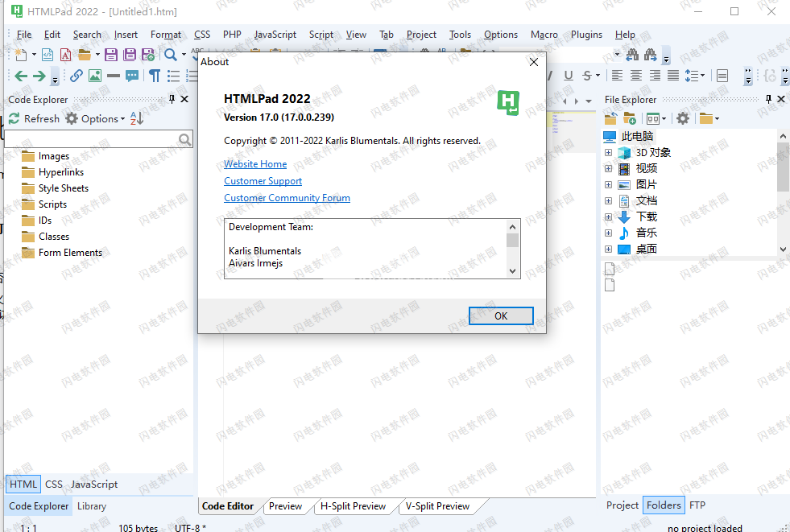The width and height of the screenshot is (790, 532).
Task: Open the dropdown arrow beside the open folder icon
Action: point(97,55)
